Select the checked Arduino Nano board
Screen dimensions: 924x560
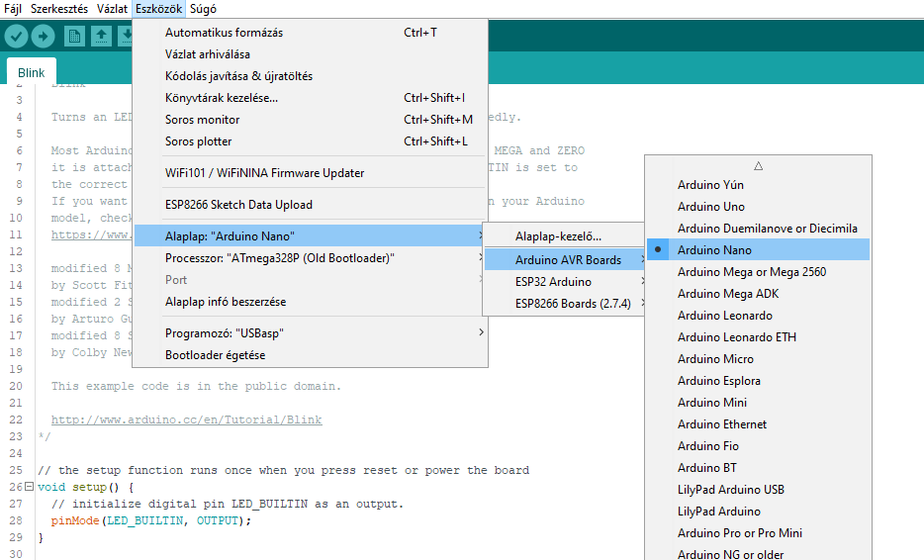(758, 250)
